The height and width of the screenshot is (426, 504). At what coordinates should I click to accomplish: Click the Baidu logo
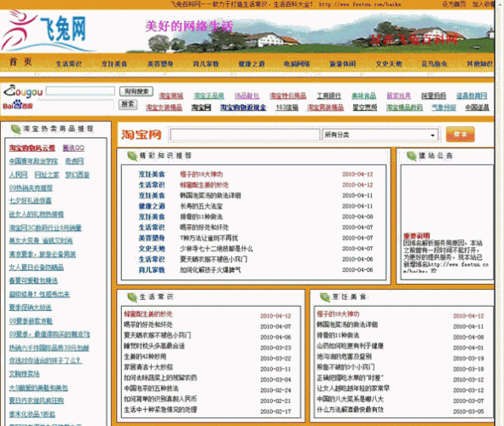pos(18,105)
